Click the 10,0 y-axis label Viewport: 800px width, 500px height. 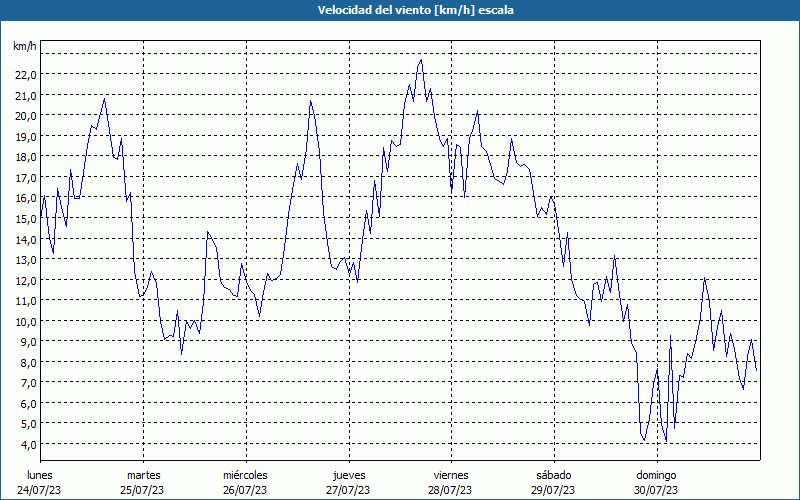pyautogui.click(x=27, y=322)
